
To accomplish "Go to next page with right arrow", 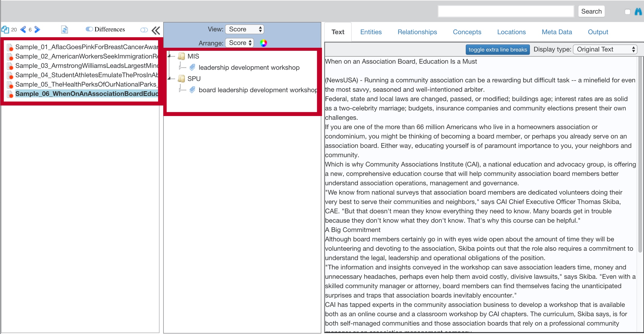I will click(37, 29).
